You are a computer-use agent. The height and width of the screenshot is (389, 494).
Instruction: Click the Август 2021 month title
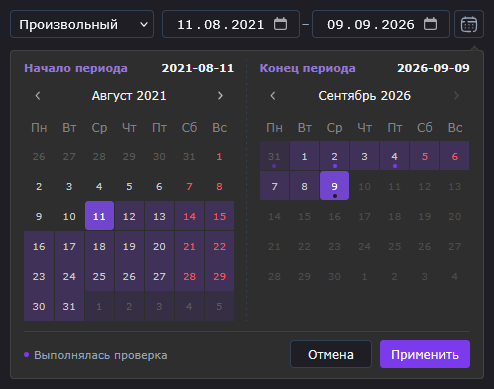(x=129, y=96)
